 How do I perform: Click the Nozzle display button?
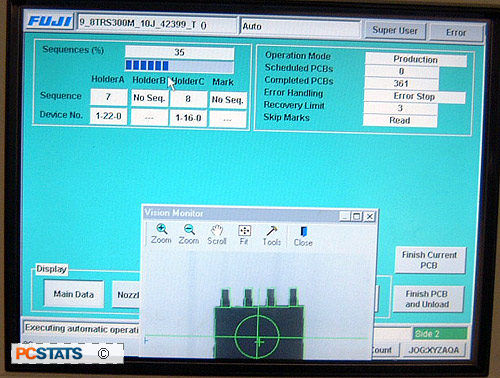click(x=126, y=294)
